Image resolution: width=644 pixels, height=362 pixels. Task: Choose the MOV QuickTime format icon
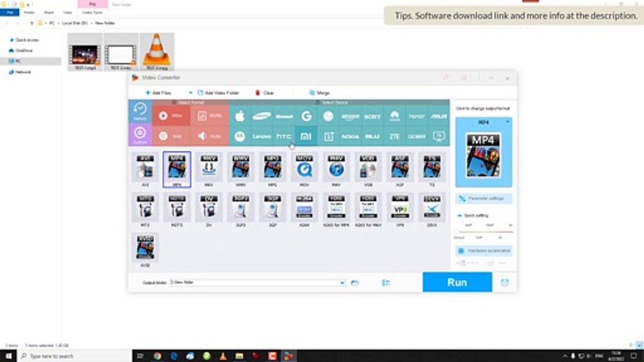click(x=304, y=167)
